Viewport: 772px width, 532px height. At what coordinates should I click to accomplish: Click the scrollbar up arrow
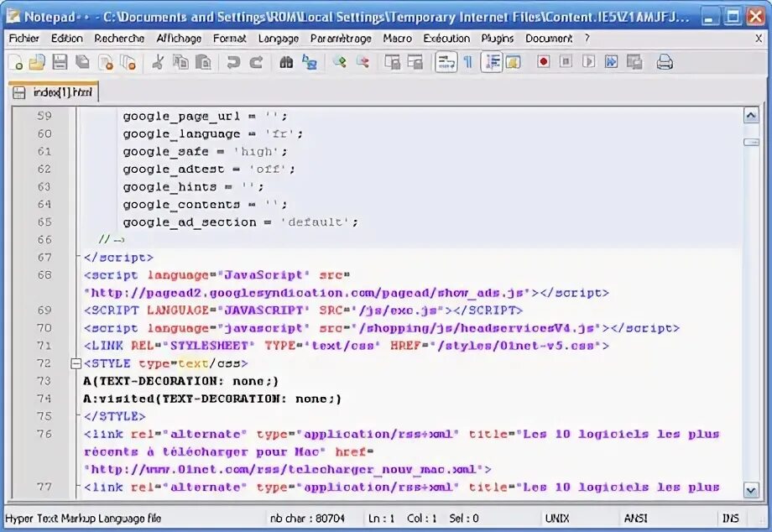(x=751, y=116)
